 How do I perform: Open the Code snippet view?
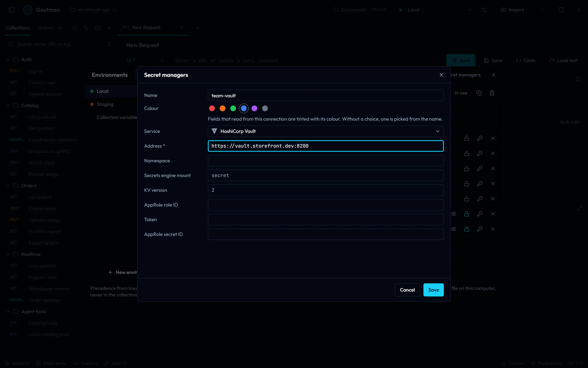[526, 60]
